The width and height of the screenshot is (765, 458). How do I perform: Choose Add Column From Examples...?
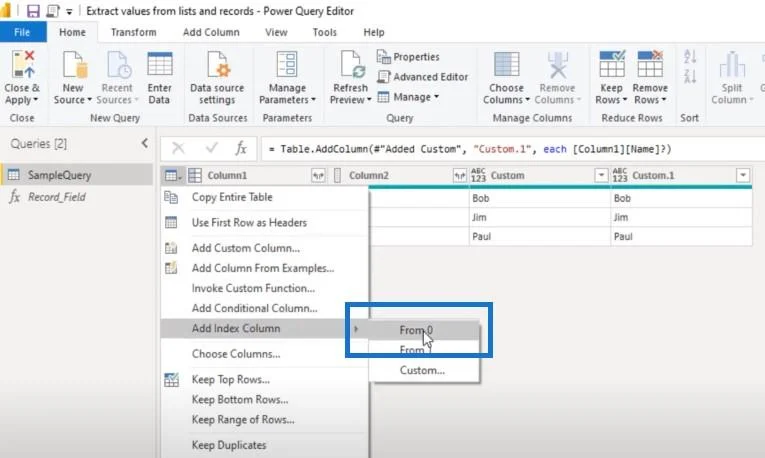coord(265,268)
